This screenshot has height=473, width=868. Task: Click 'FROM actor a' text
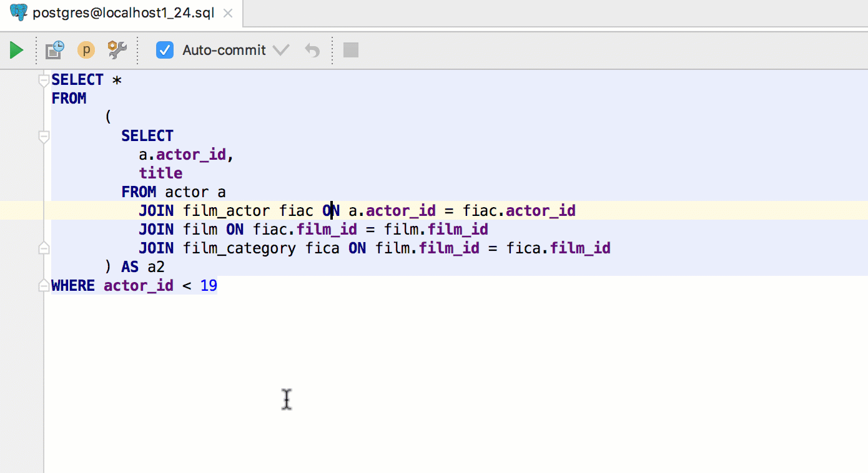tap(174, 192)
